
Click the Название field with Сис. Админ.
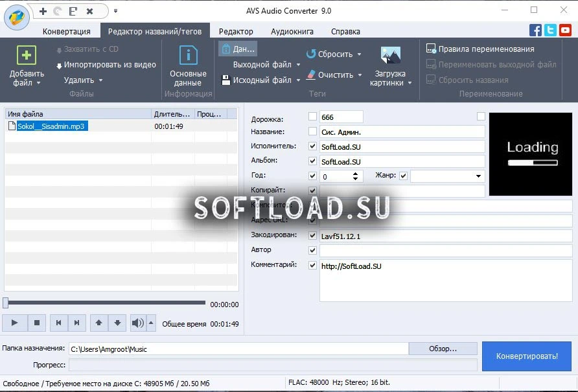[402, 132]
